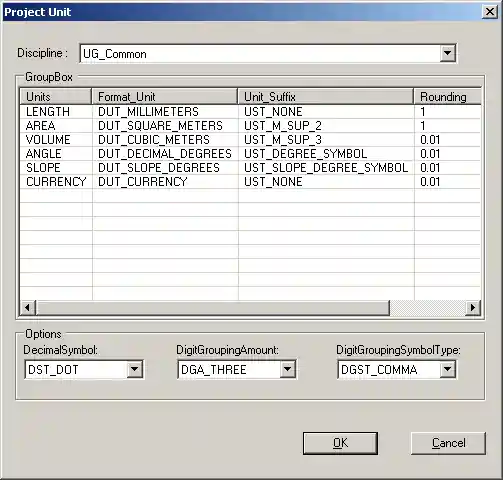503x480 pixels.
Task: Click the Unit_Suffix column header
Action: [326, 97]
